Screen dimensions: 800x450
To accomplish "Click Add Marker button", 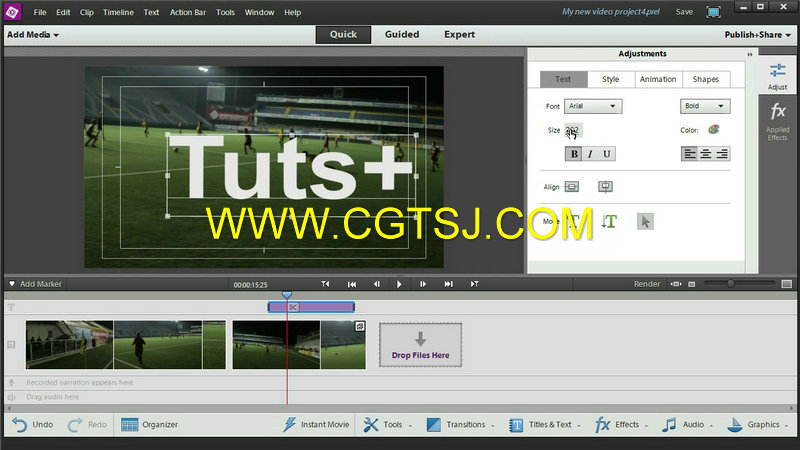I will point(35,284).
